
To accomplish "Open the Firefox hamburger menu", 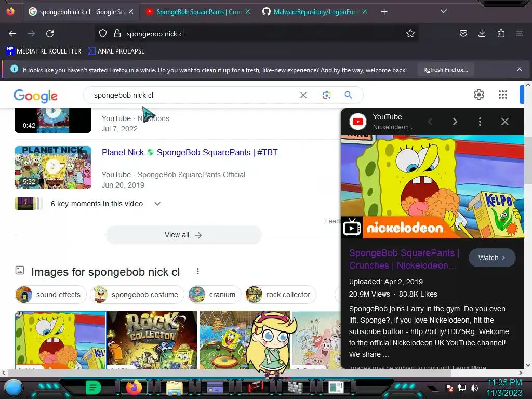I will click(519, 33).
